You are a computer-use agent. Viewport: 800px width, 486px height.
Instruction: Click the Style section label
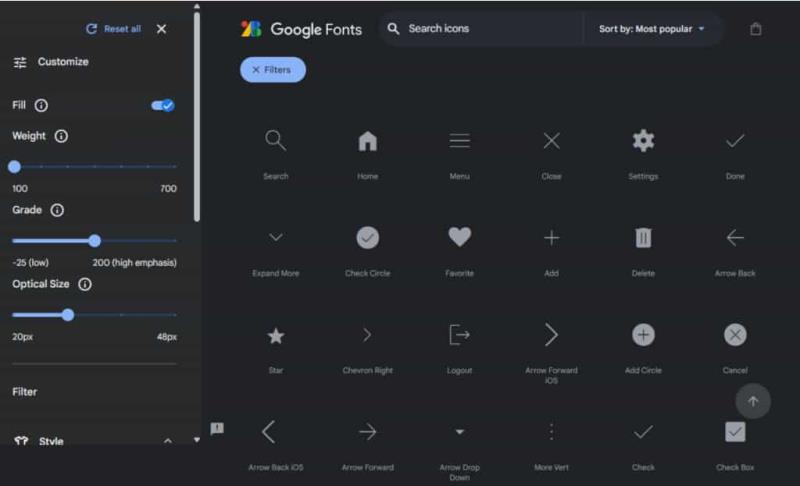tap(51, 441)
